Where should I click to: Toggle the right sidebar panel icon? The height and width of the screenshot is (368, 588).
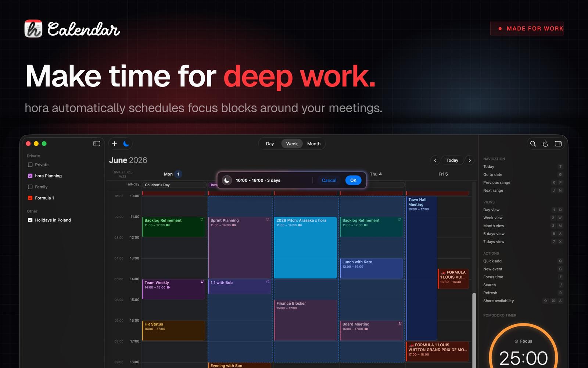(558, 144)
